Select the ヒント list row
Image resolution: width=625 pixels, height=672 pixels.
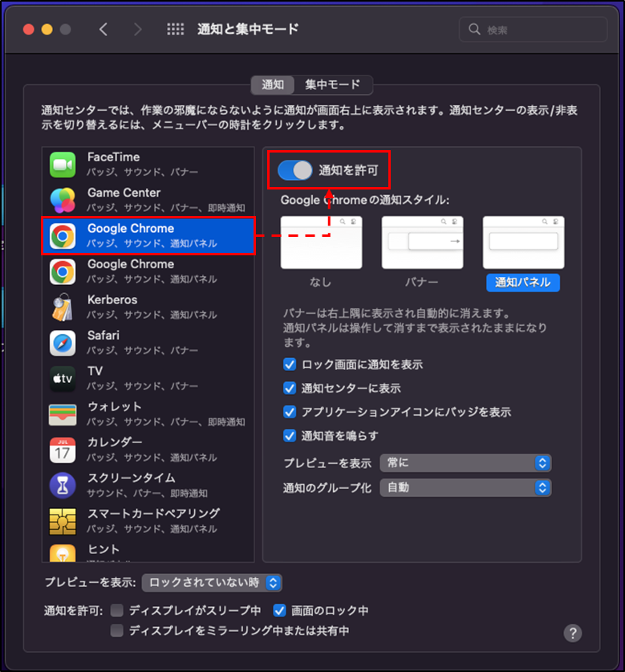(148, 551)
